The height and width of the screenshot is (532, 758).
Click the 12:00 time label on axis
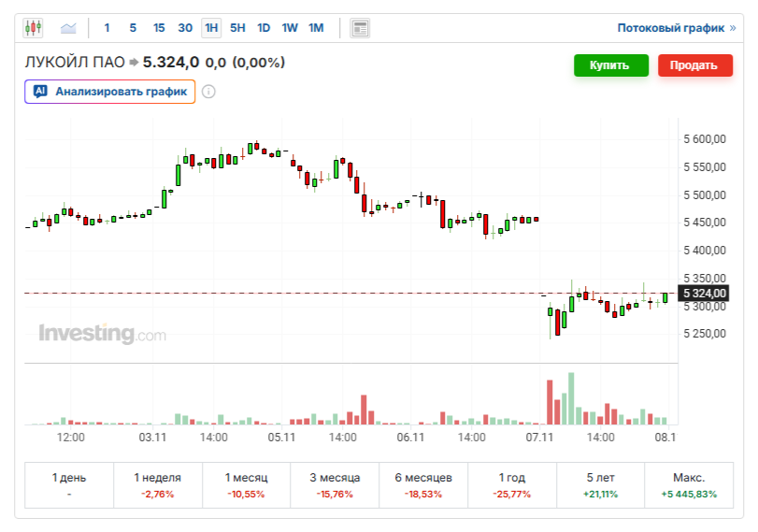(x=71, y=438)
